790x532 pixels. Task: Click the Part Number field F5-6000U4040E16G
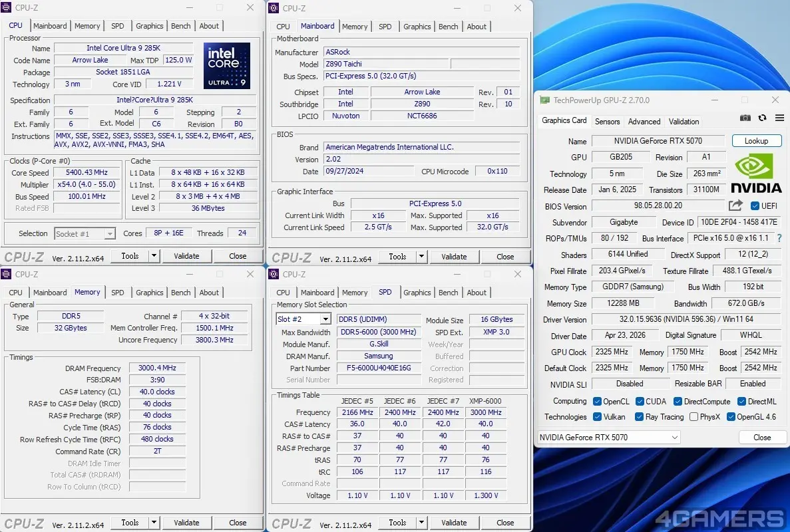[x=379, y=368]
